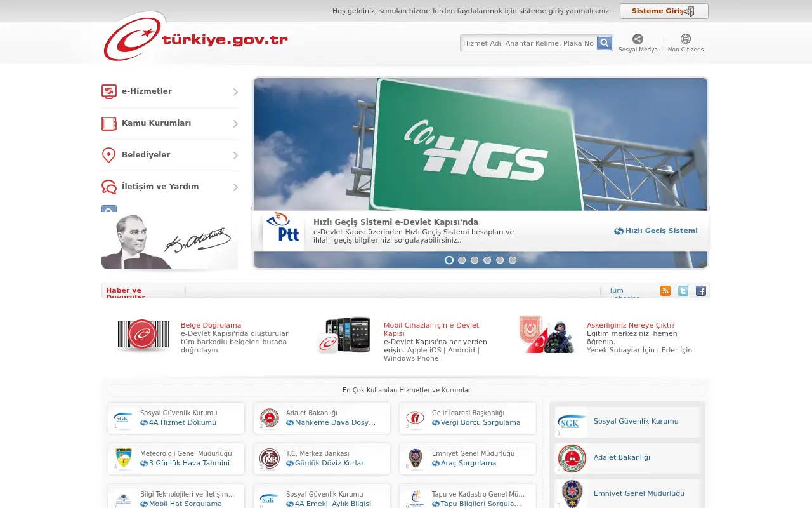
Task: Click the mobile phones e-Devlet image
Action: 344,335
